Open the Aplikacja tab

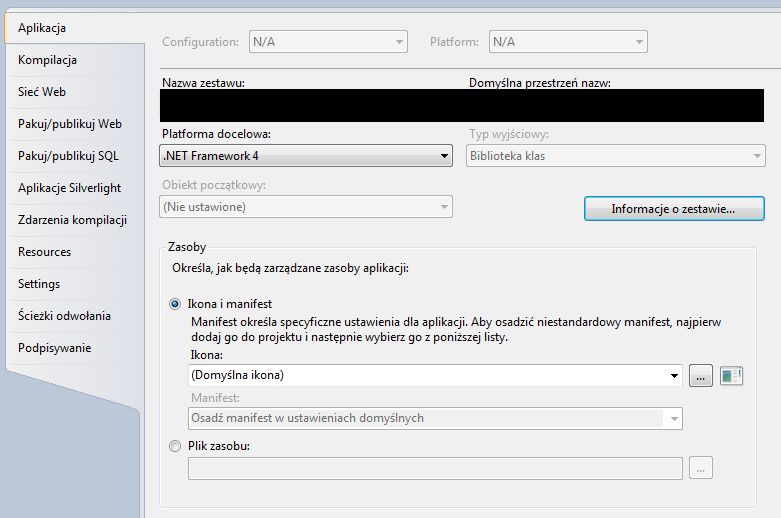pyautogui.click(x=75, y=28)
